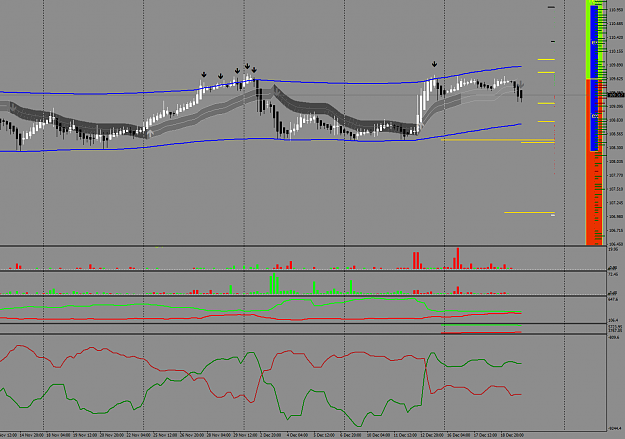Click the 109.625 price scale label
This screenshot has width=625, height=439.
(x=616, y=79)
